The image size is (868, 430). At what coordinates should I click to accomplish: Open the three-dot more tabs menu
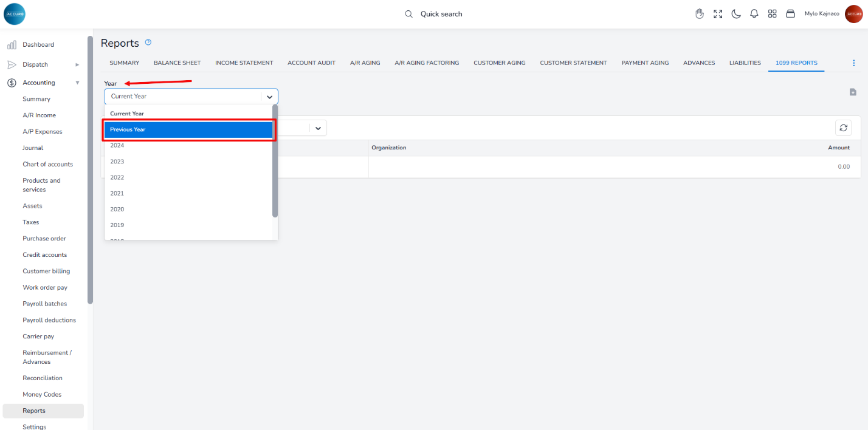[853, 63]
